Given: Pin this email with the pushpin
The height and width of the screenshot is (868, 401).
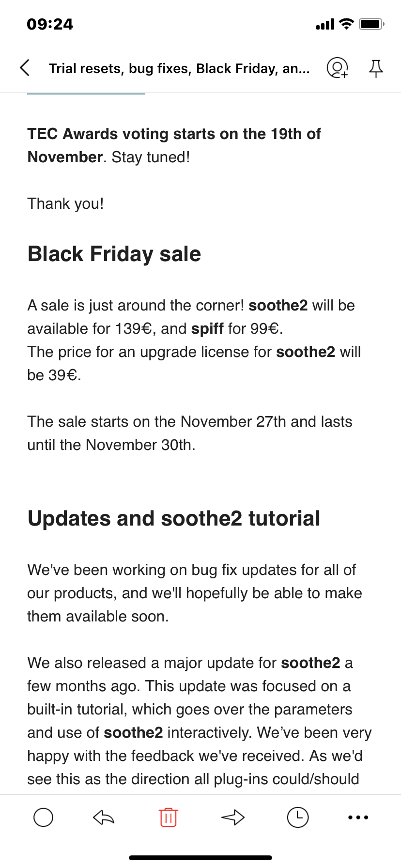Looking at the screenshot, I should 376,68.
